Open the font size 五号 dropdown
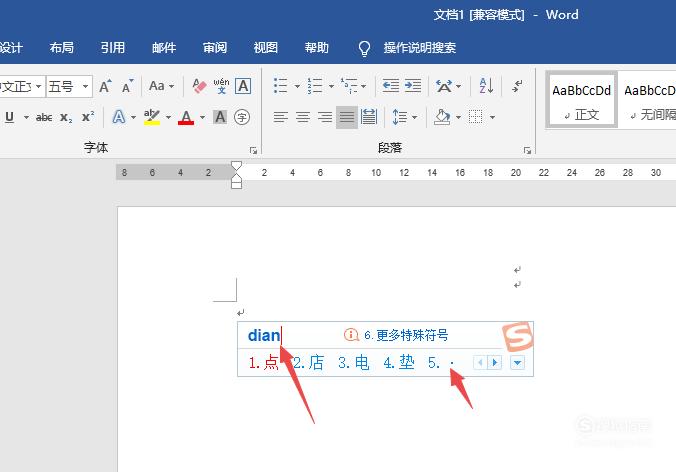This screenshot has width=676, height=472. tap(85, 86)
